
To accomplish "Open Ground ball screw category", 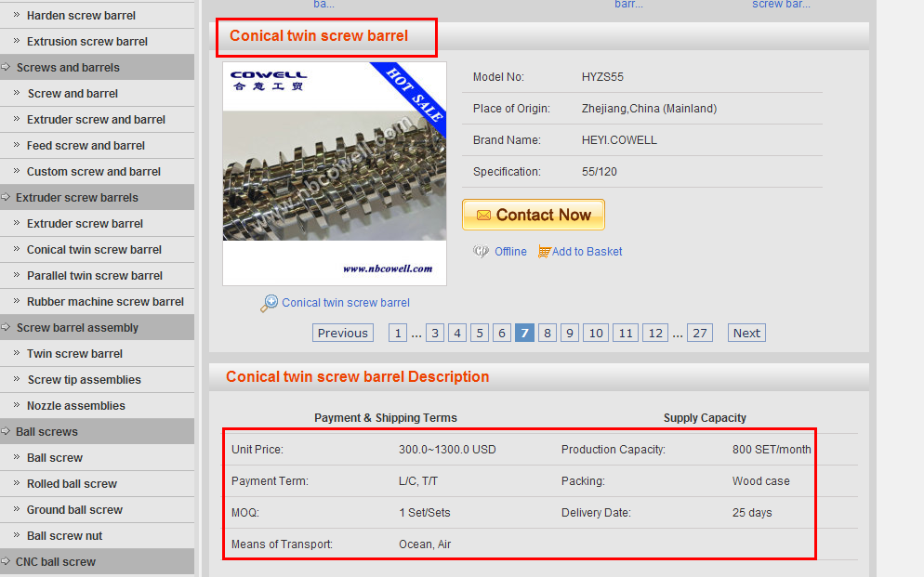I will (x=75, y=510).
